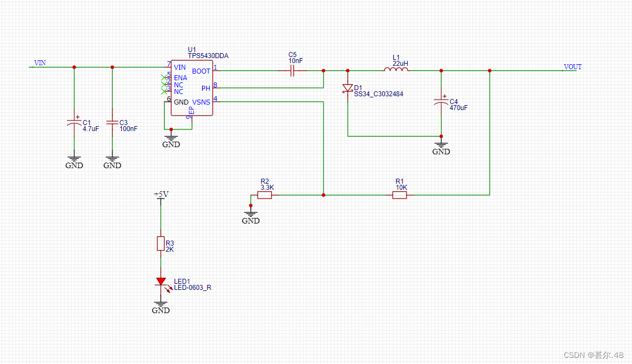632x364 pixels.
Task: Click the TPS5430DDA part name text
Action: [208, 56]
